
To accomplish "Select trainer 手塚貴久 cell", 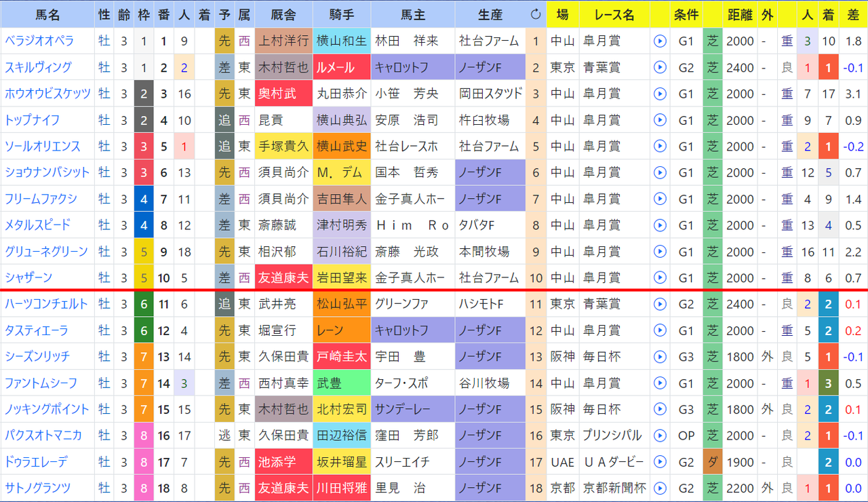I will [283, 146].
